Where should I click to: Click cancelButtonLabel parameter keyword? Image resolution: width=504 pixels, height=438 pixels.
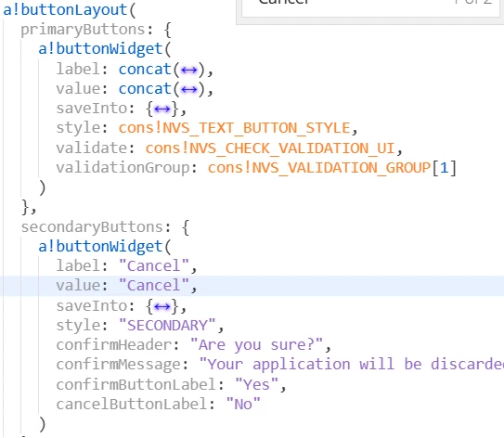point(132,405)
